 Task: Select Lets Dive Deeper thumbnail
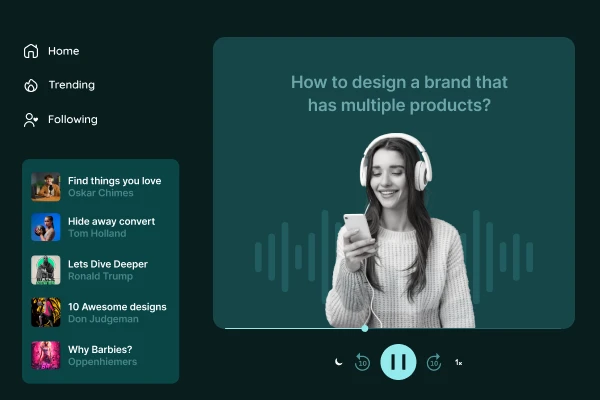46,270
